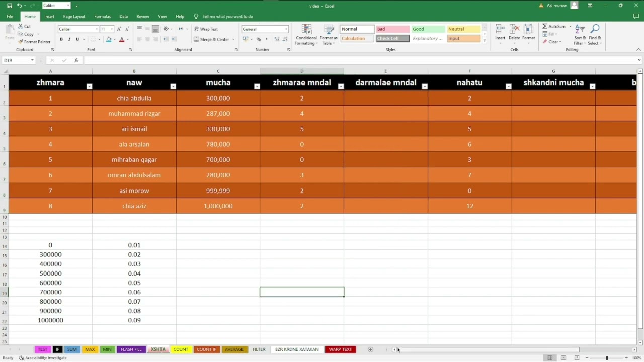Click the Borders icon
The height and width of the screenshot is (362, 644).
tap(93, 39)
